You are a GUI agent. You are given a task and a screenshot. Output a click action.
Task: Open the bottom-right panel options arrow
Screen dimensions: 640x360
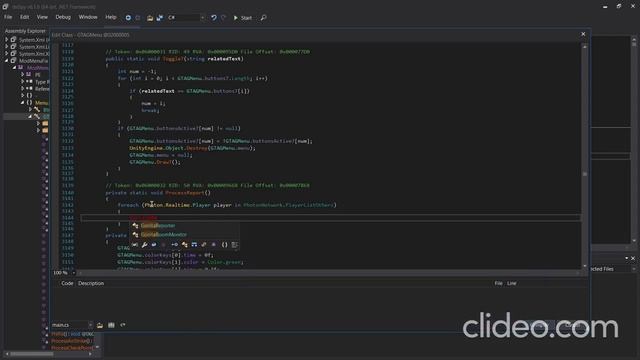[x=627, y=258]
